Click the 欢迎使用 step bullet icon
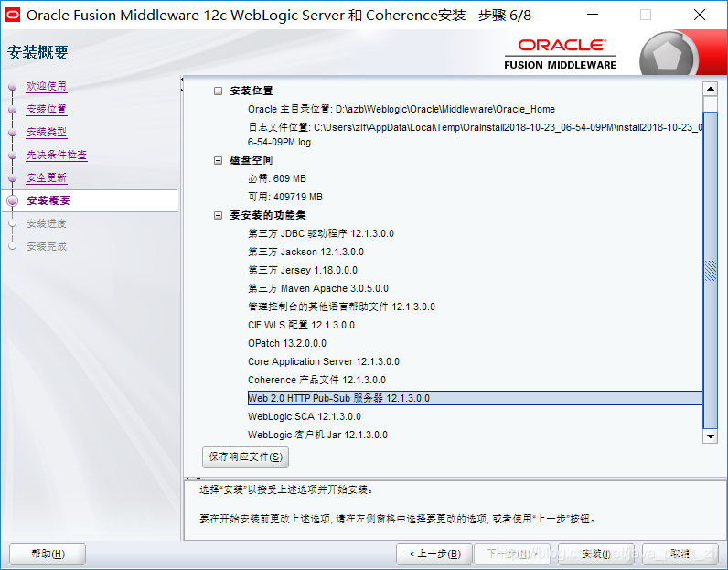 [x=13, y=86]
